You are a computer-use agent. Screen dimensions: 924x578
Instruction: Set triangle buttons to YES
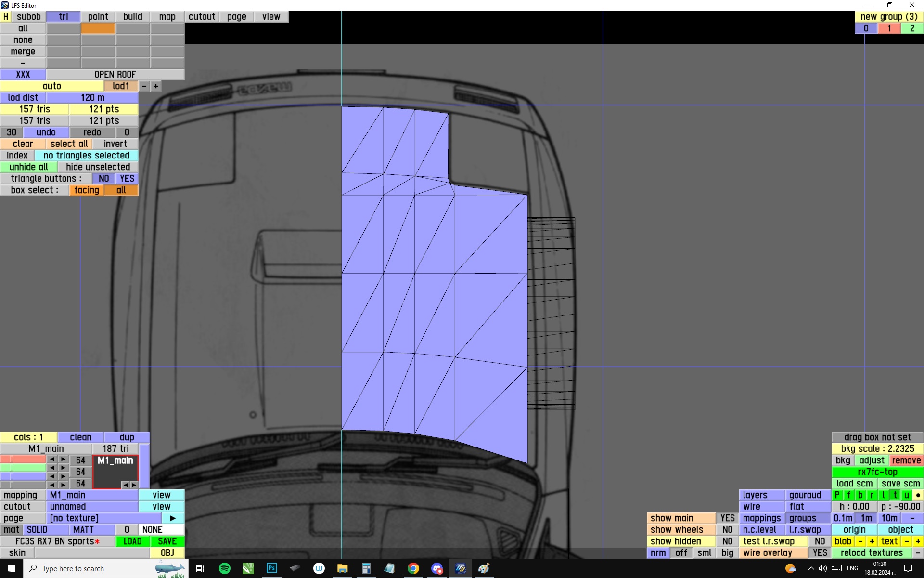click(127, 179)
